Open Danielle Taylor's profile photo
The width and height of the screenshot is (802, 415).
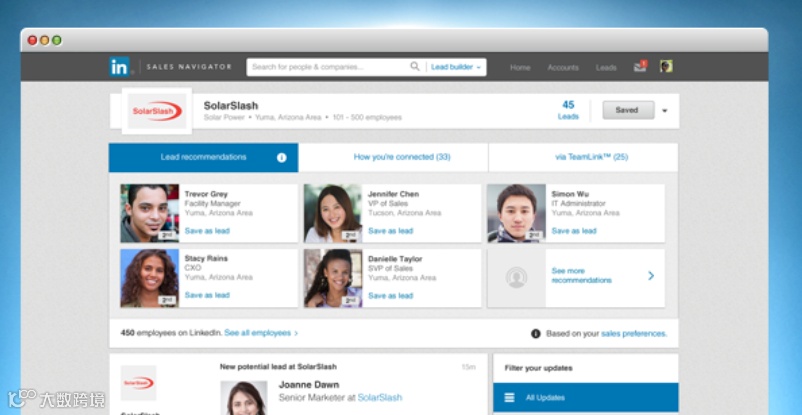tap(333, 278)
